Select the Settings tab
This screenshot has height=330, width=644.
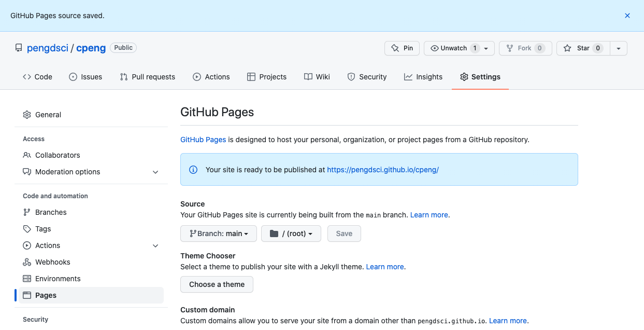click(480, 77)
